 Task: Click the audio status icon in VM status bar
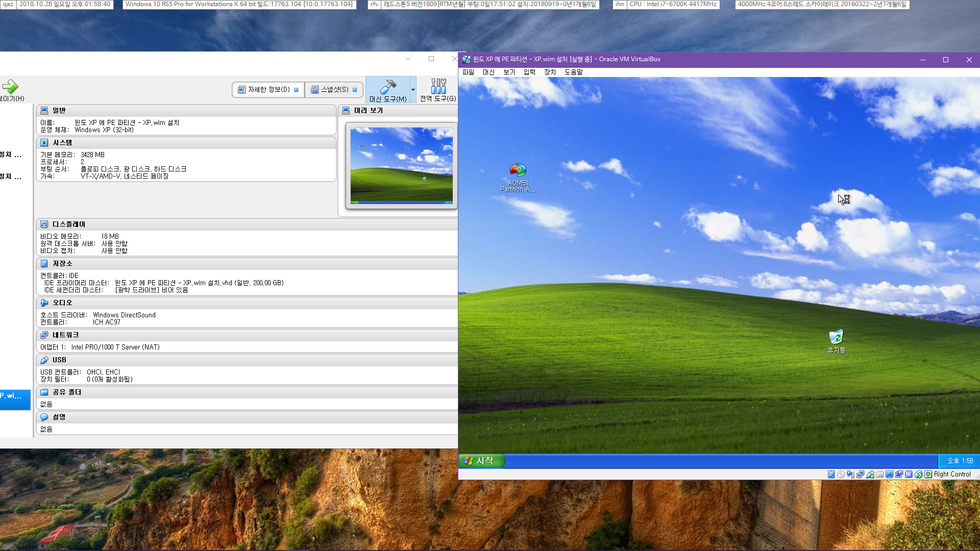[850, 474]
